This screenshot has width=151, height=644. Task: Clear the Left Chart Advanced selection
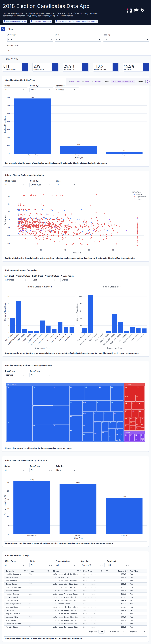pyautogui.click(x=26, y=280)
